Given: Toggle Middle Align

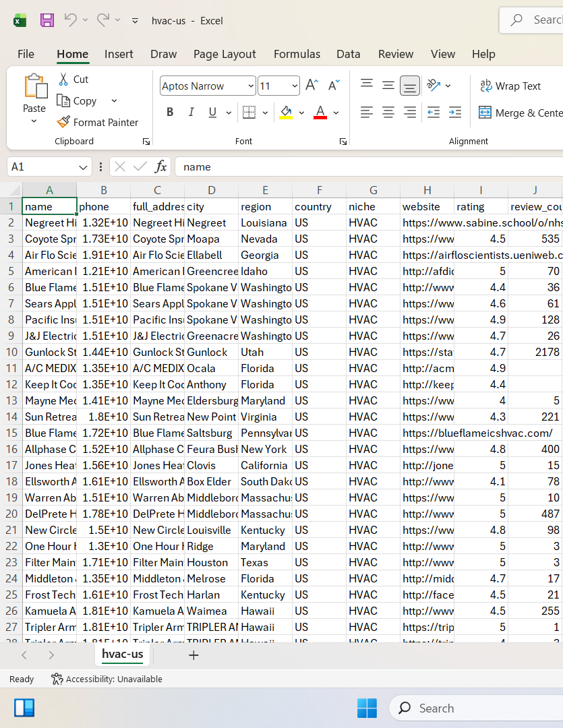Looking at the screenshot, I should (x=388, y=85).
